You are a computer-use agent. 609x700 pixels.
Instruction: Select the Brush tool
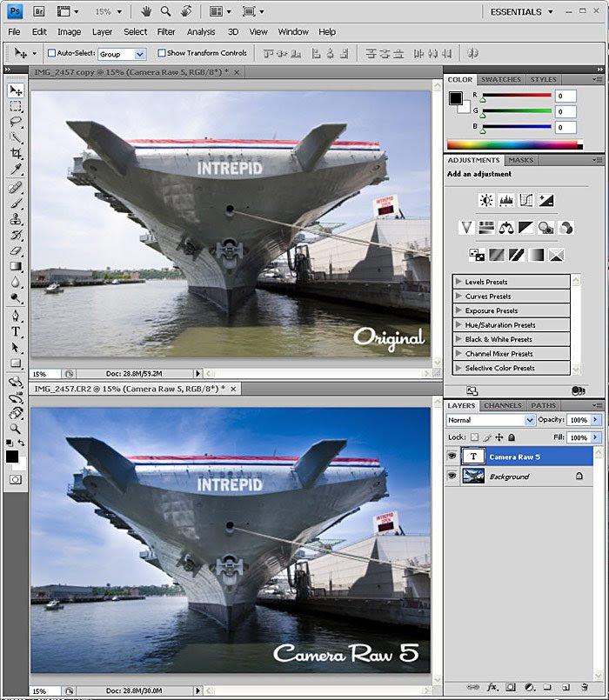pos(16,203)
